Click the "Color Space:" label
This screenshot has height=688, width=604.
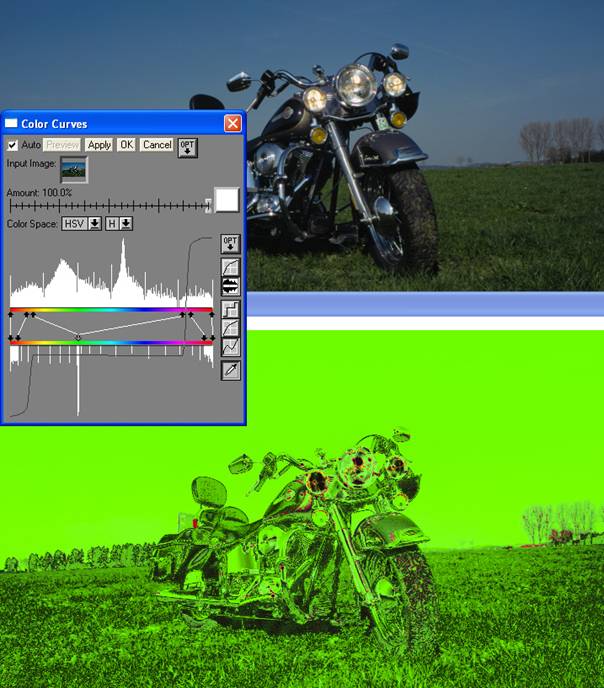(32, 224)
